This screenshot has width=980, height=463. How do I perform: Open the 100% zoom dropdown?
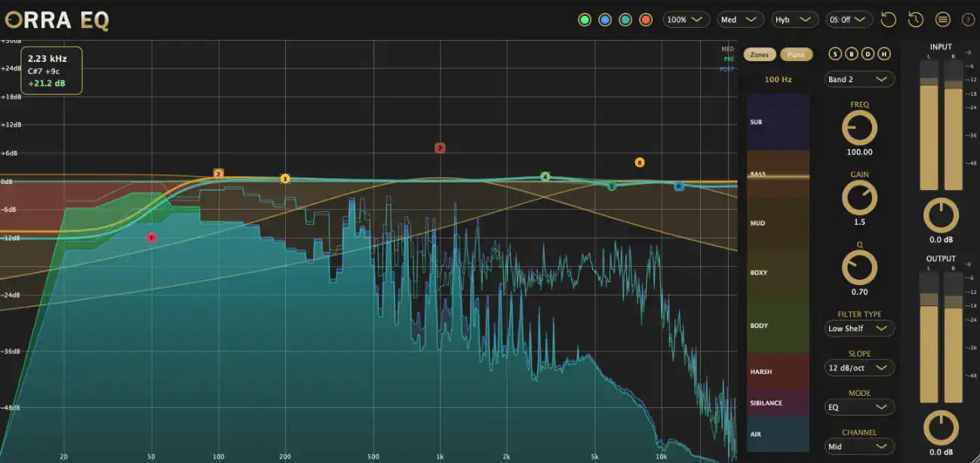coord(686,20)
